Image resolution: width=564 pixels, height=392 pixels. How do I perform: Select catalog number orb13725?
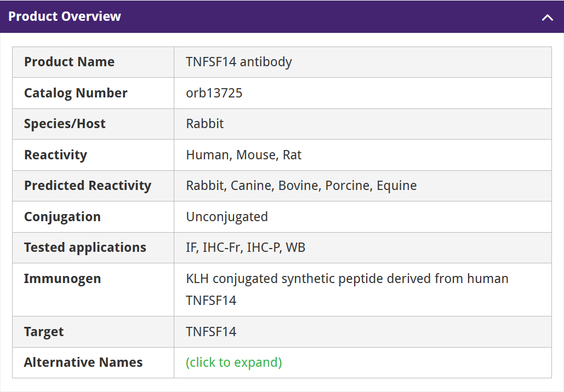(214, 93)
